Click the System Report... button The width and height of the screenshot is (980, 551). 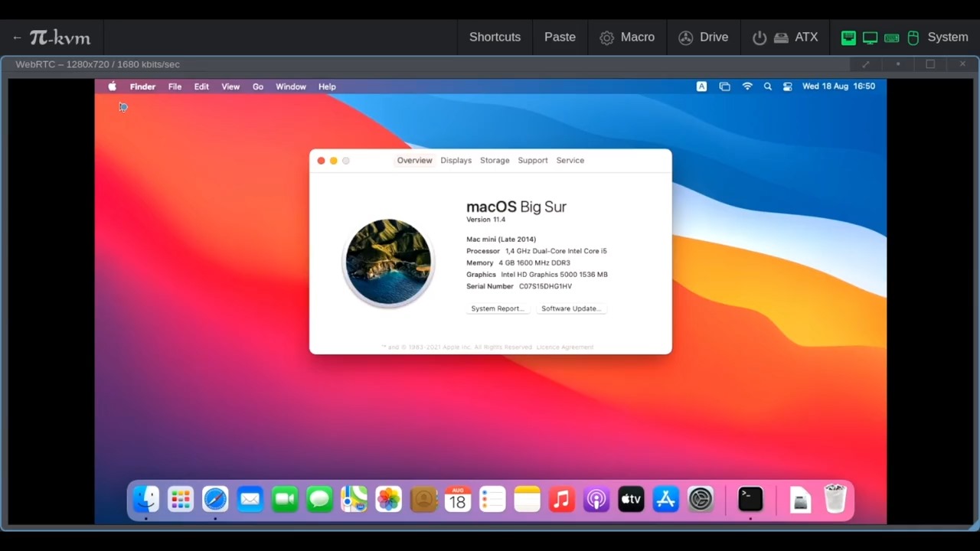pos(498,308)
